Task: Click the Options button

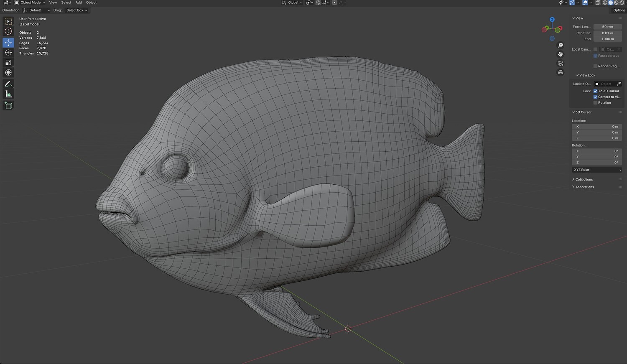Action: click(619, 10)
